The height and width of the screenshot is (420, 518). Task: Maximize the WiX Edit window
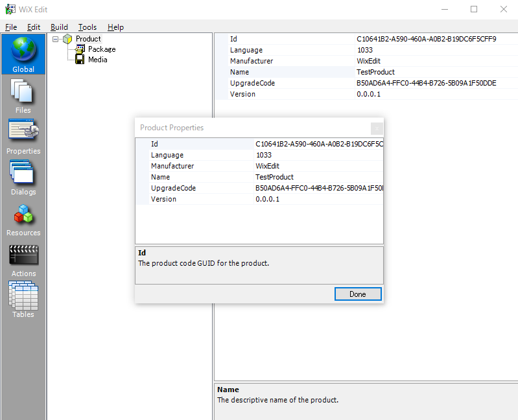(474, 9)
